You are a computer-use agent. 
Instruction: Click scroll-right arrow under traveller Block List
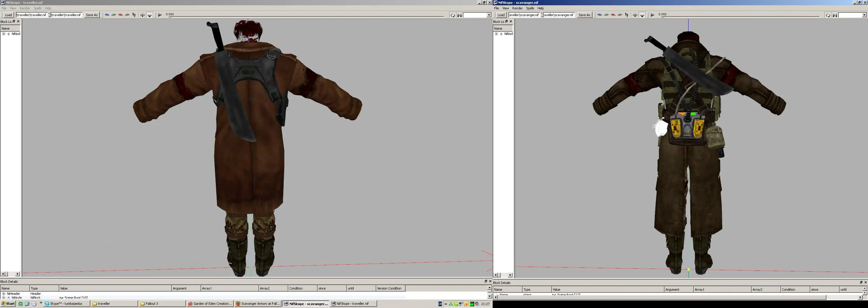pyautogui.click(x=18, y=274)
